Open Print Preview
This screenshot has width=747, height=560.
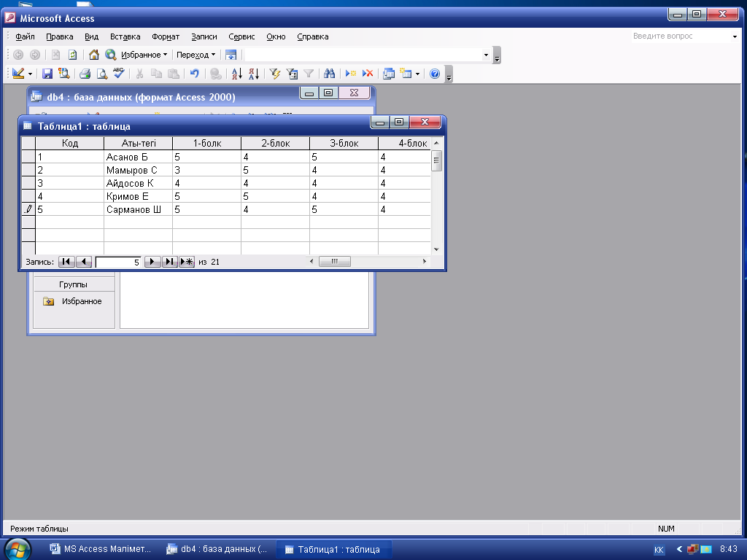(x=102, y=74)
